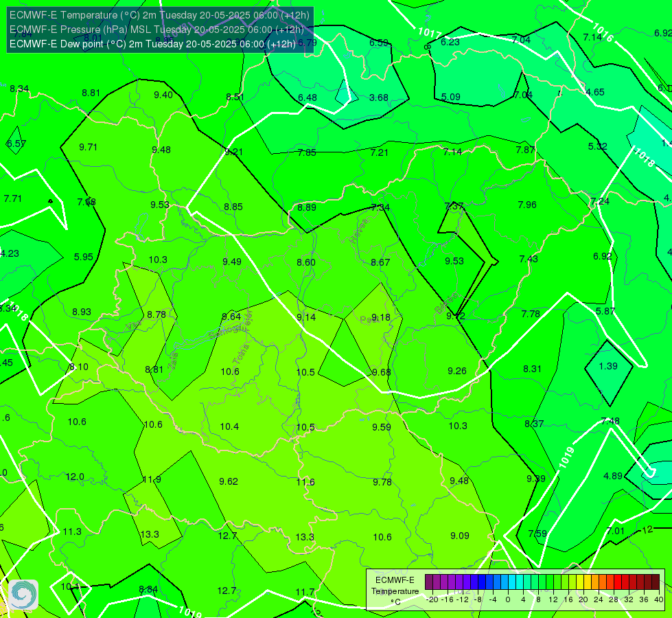Image resolution: width=672 pixels, height=618 pixels.
Task: Click the 5.95 temperature value
Action: point(84,257)
